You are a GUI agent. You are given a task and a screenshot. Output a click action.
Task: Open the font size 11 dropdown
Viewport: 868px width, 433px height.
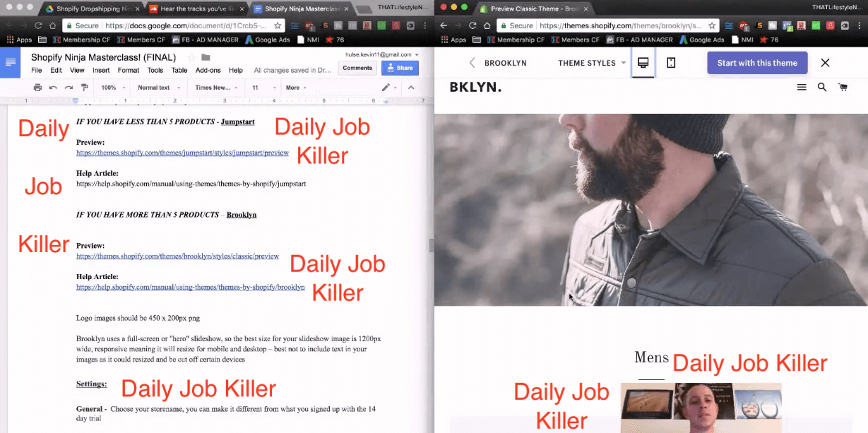pyautogui.click(x=263, y=88)
